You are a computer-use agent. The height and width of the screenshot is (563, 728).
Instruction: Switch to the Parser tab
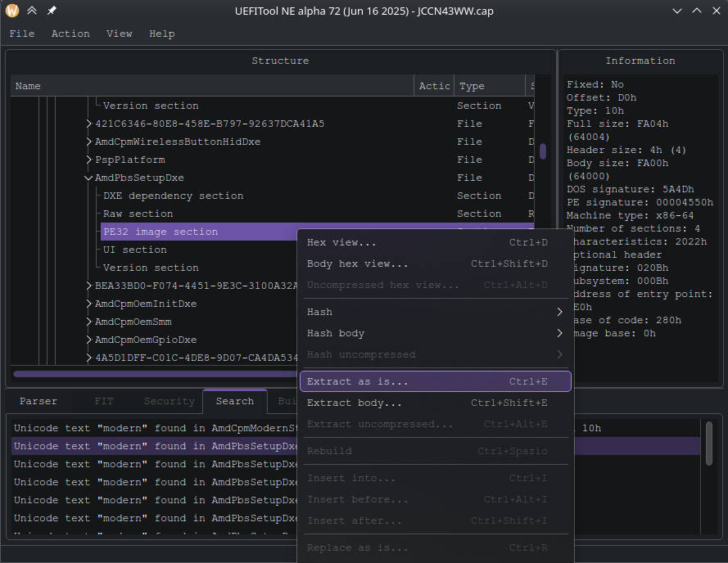(38, 401)
